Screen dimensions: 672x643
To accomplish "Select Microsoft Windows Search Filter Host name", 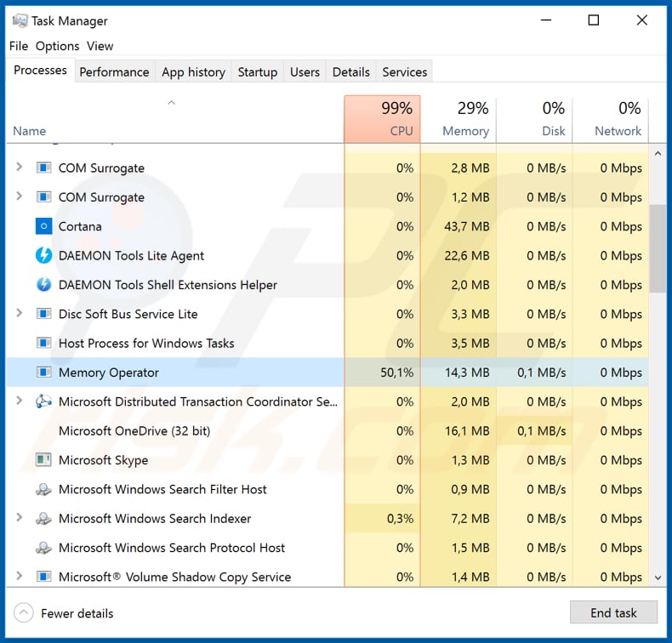I will pos(162,489).
